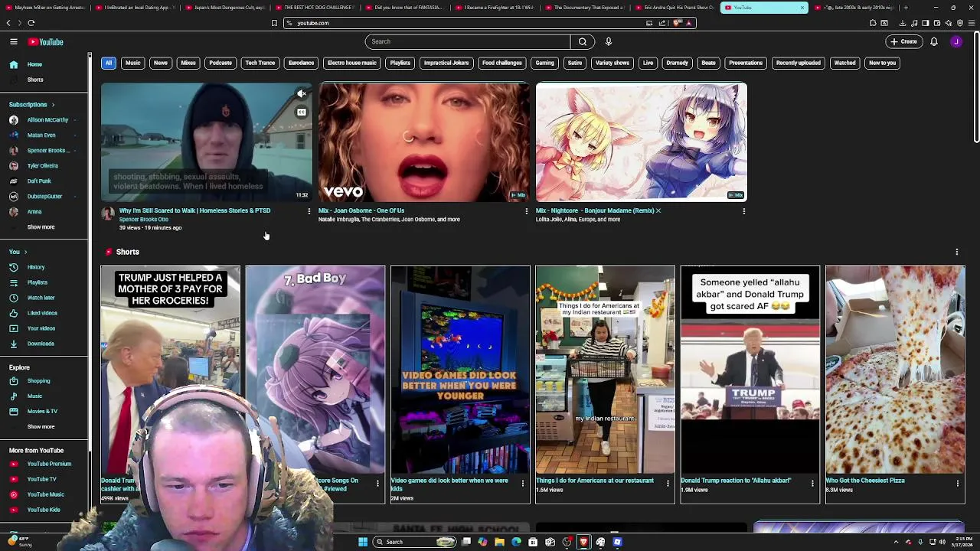
Task: Open video title Why I'm Still Scared to Walk
Action: click(x=194, y=210)
